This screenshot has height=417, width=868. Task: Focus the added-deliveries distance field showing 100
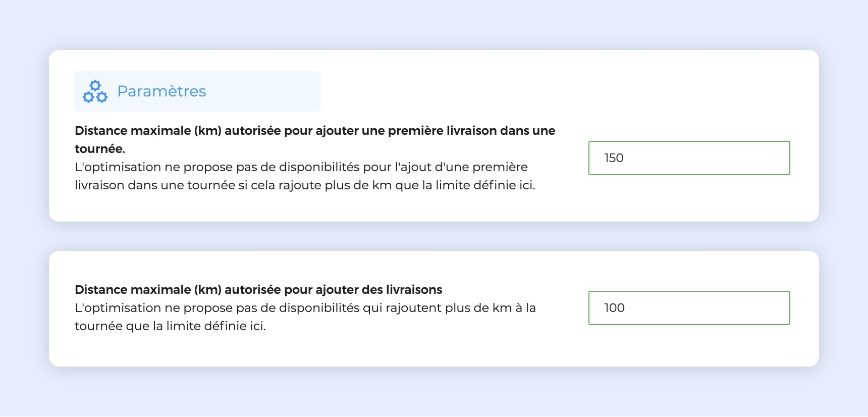(x=689, y=308)
